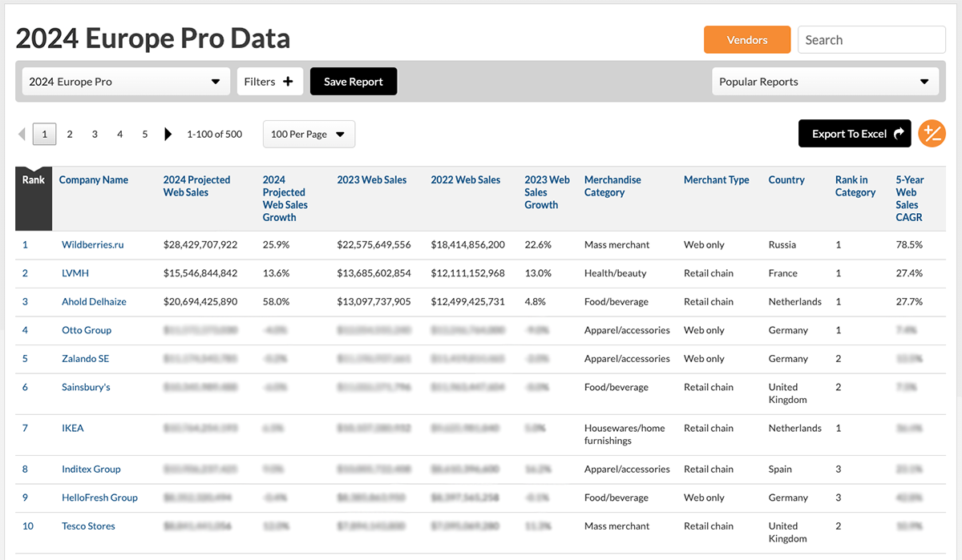Click 58.0% projected growth value
Image resolution: width=962 pixels, height=560 pixels.
277,302
